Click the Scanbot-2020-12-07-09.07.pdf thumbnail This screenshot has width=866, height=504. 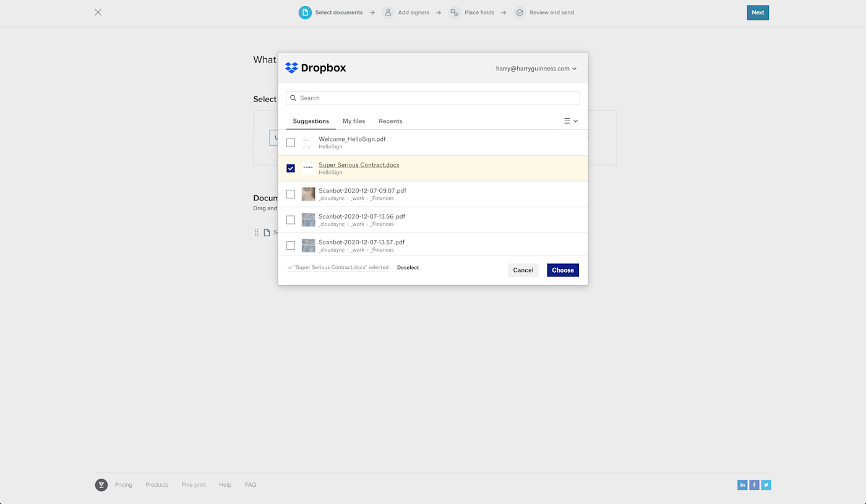pos(308,194)
